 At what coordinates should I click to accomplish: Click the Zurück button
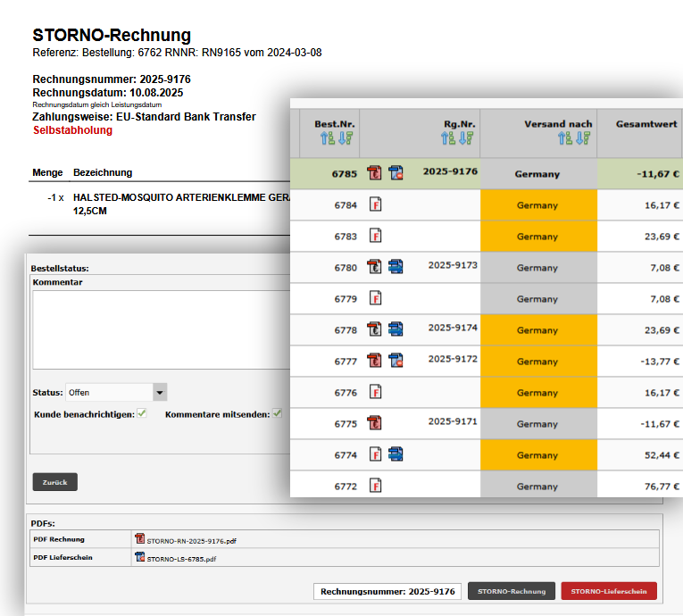pyautogui.click(x=55, y=482)
